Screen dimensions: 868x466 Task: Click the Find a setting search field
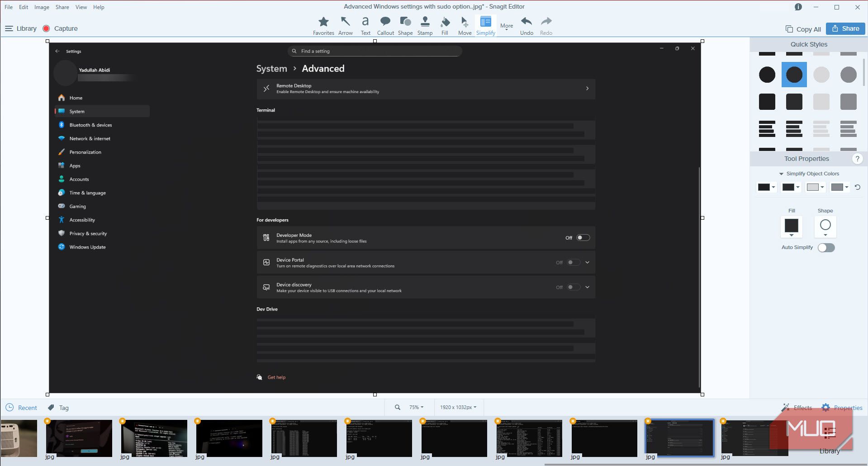pos(375,51)
